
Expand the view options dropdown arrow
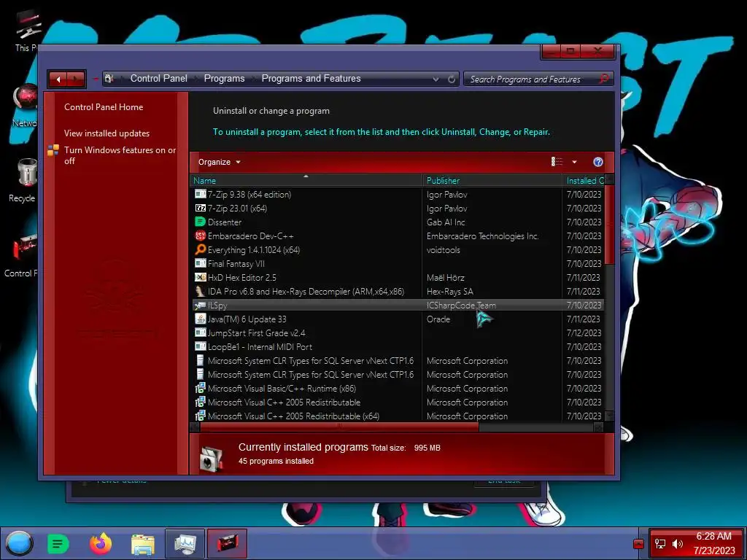575,162
